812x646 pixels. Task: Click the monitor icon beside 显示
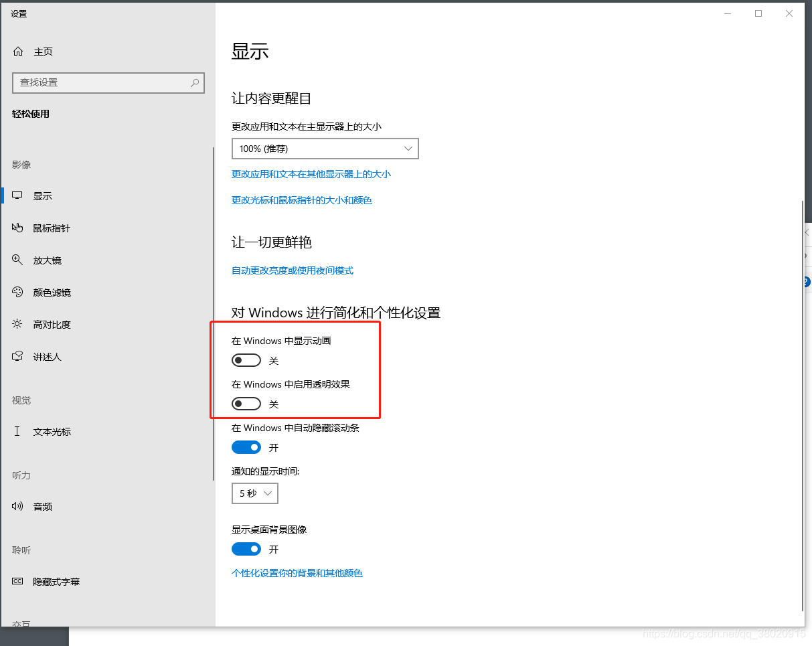tap(17, 196)
